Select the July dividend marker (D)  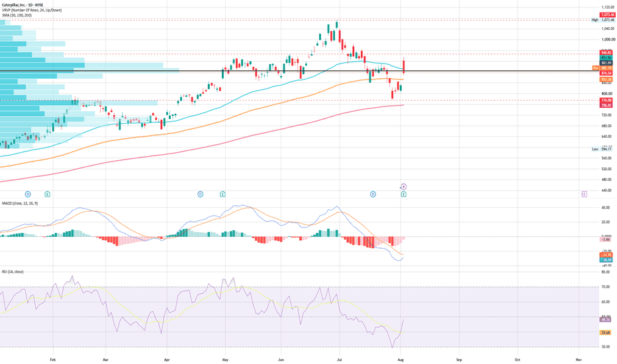[373, 194]
